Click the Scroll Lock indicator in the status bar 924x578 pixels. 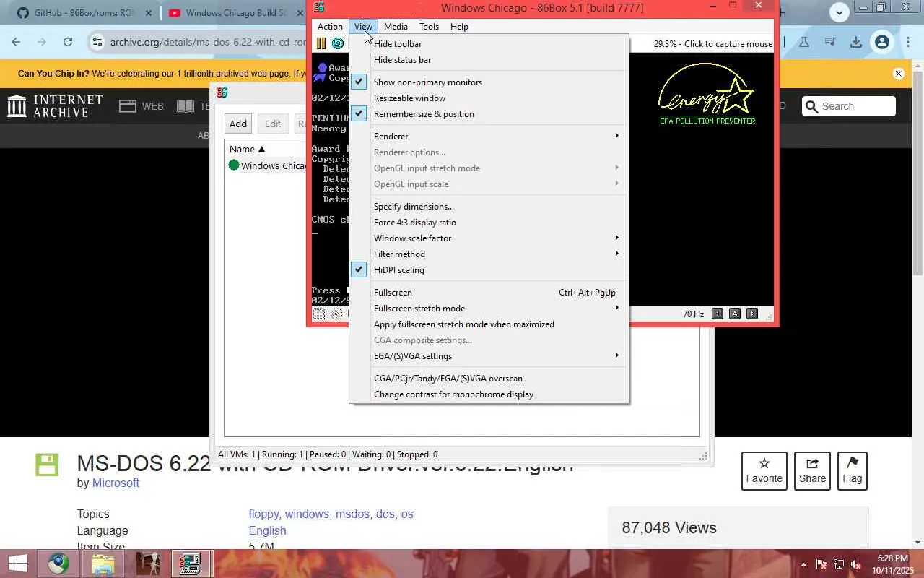tap(751, 314)
